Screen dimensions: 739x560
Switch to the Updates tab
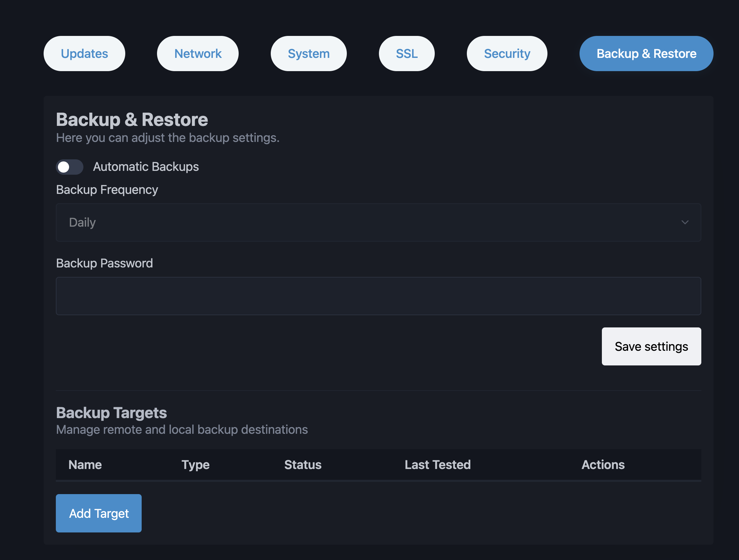(x=84, y=53)
